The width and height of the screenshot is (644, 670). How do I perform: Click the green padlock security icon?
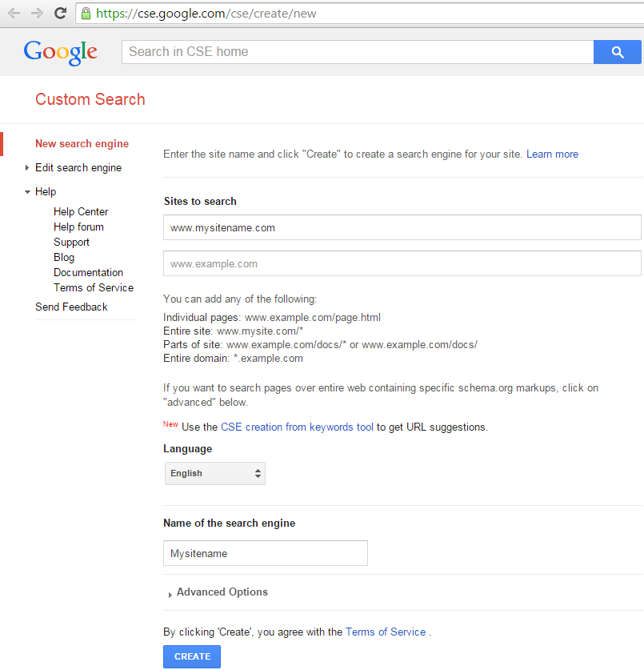point(86,14)
